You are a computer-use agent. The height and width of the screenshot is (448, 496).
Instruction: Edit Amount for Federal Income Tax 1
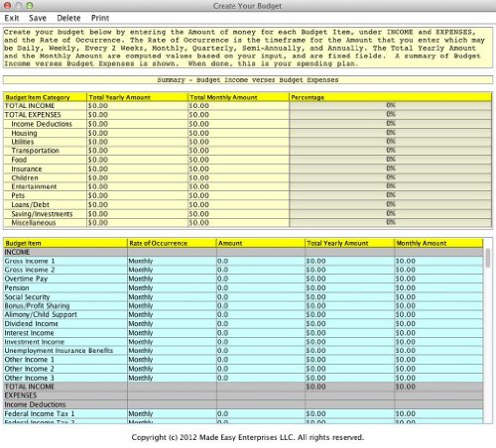coord(261,413)
